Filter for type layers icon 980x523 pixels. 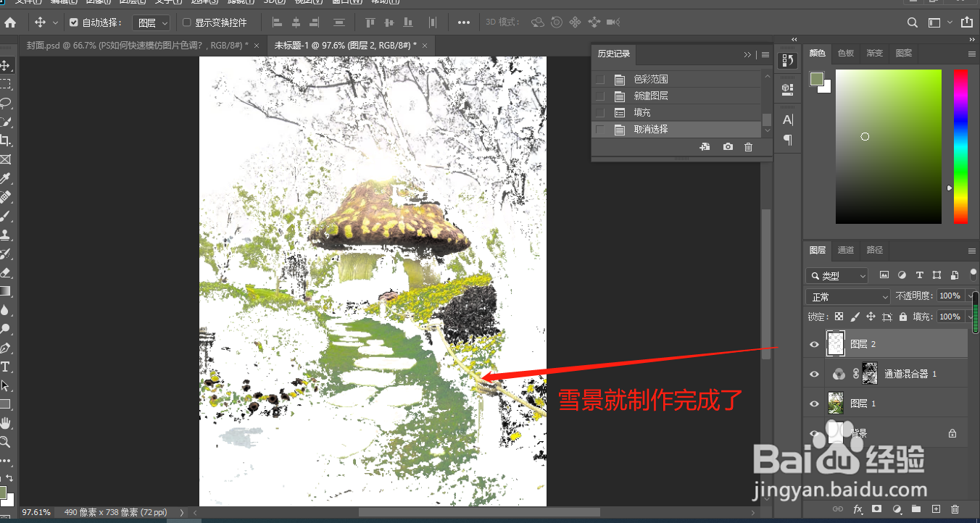point(920,275)
